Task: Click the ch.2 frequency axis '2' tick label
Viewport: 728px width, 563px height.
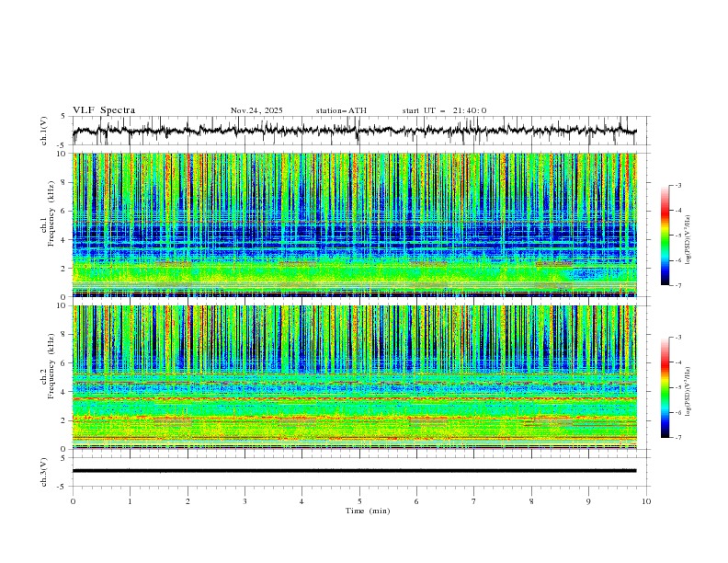Action: [x=65, y=420]
